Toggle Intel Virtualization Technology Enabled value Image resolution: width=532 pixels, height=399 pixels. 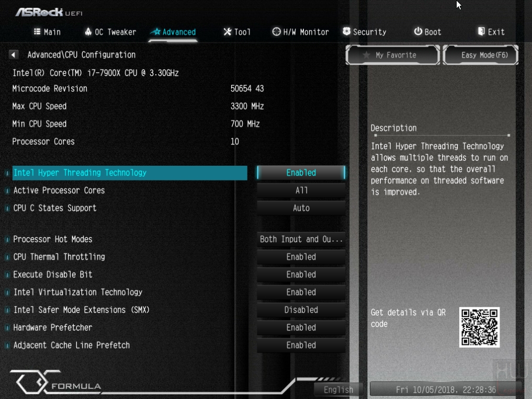[x=301, y=292]
